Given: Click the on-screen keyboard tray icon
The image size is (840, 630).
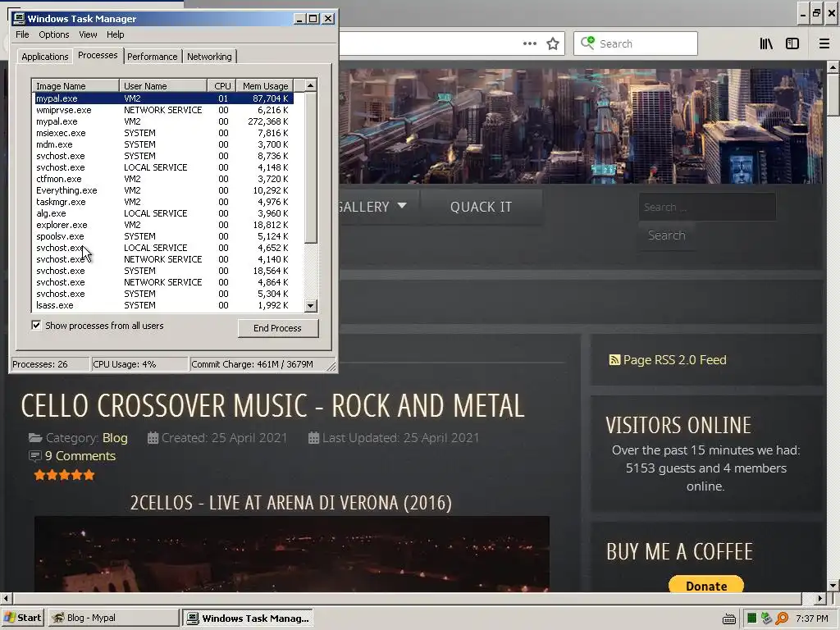Looking at the screenshot, I should pyautogui.click(x=729, y=619).
